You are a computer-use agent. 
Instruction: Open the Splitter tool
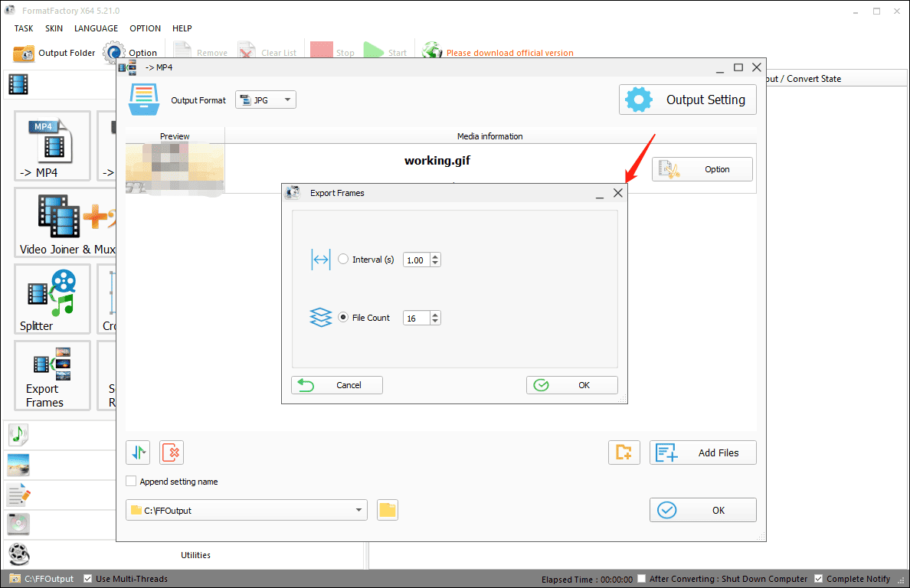tap(52, 299)
